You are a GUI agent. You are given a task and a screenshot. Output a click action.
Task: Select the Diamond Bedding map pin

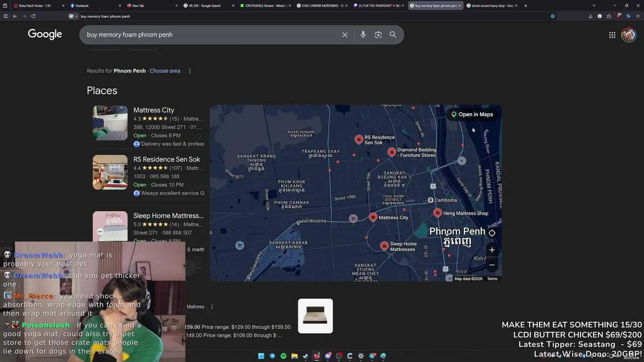point(391,152)
